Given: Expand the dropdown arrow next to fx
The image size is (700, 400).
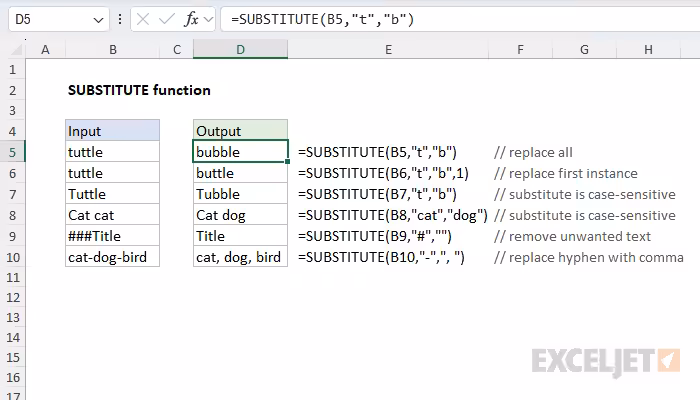Looking at the screenshot, I should point(208,19).
